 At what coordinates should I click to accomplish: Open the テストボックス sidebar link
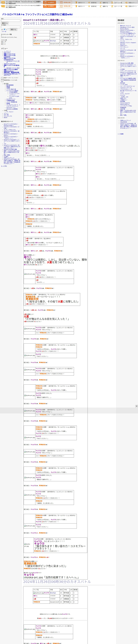point(8,116)
